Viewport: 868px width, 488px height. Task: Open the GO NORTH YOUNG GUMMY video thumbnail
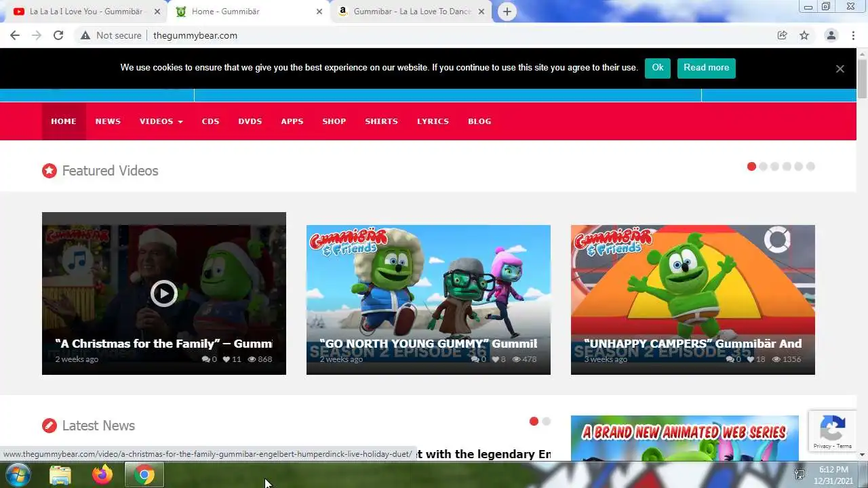click(x=429, y=300)
